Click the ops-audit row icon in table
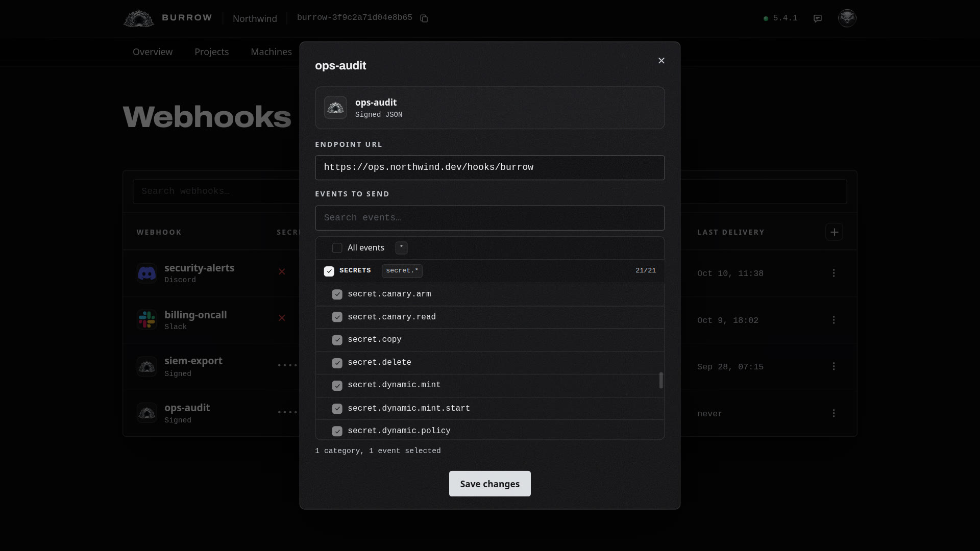 point(146,413)
